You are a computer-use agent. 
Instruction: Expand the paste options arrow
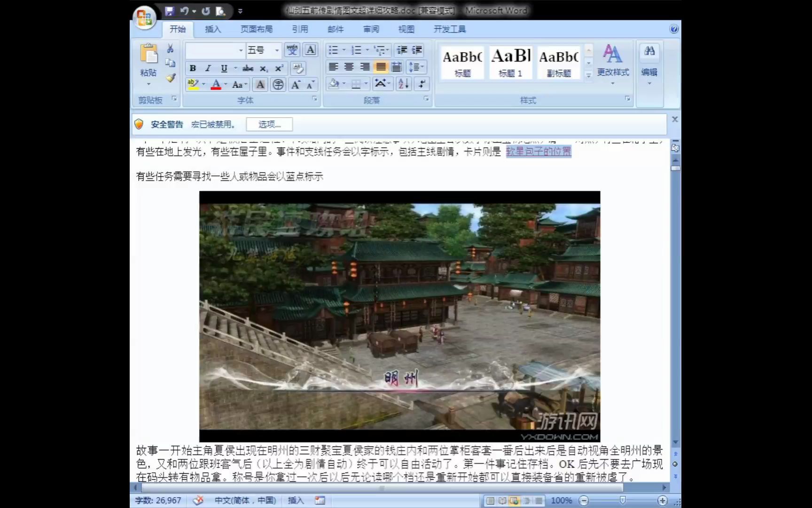point(148,84)
